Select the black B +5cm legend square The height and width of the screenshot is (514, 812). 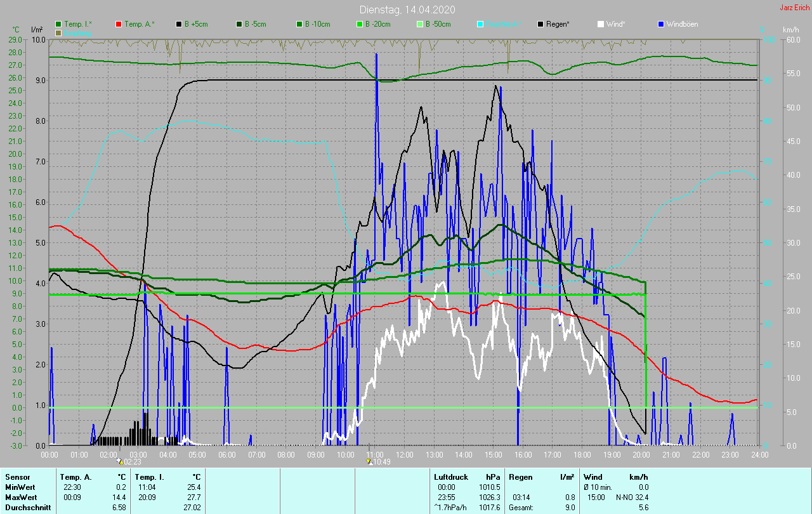point(179,24)
